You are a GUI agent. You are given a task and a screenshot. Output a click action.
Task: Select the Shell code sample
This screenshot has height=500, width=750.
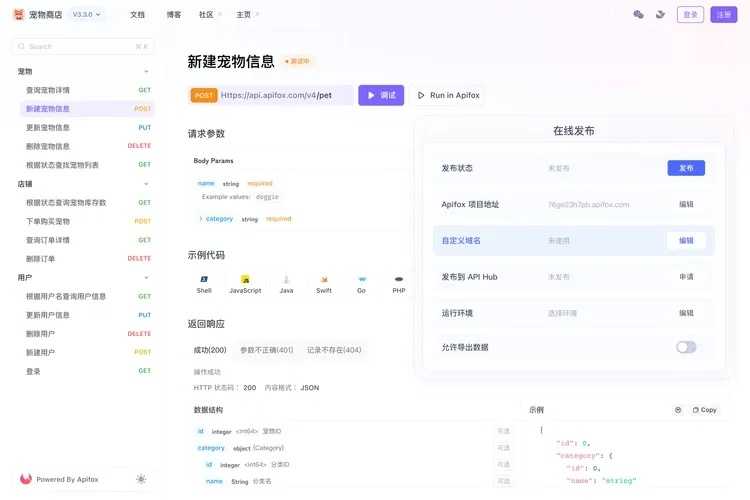click(x=204, y=284)
